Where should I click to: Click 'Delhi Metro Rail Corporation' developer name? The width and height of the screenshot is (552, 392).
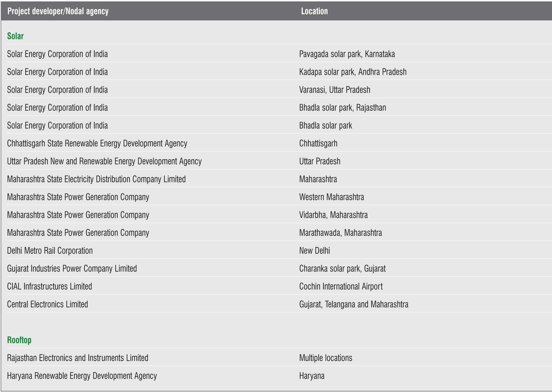click(50, 251)
